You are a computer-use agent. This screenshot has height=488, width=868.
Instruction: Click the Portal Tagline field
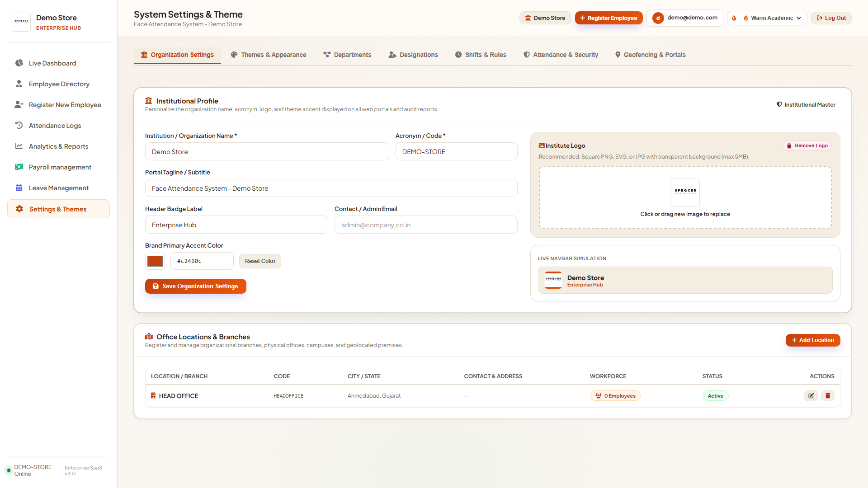tap(331, 188)
